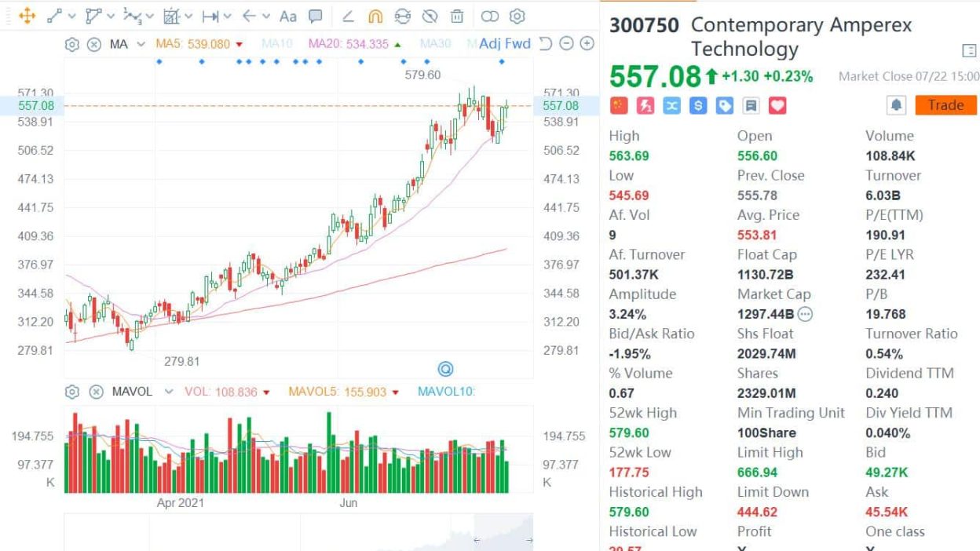
Task: Zoom out the chart with minus icon
Action: [x=567, y=44]
